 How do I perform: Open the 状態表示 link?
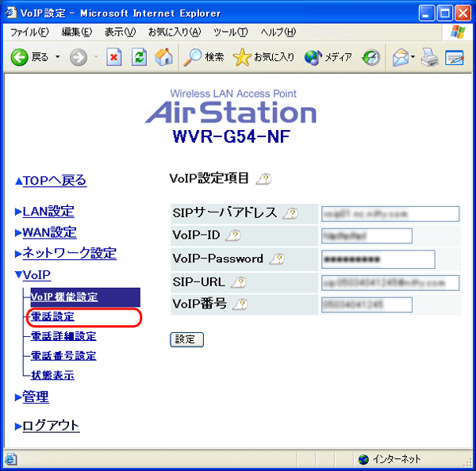click(52, 375)
